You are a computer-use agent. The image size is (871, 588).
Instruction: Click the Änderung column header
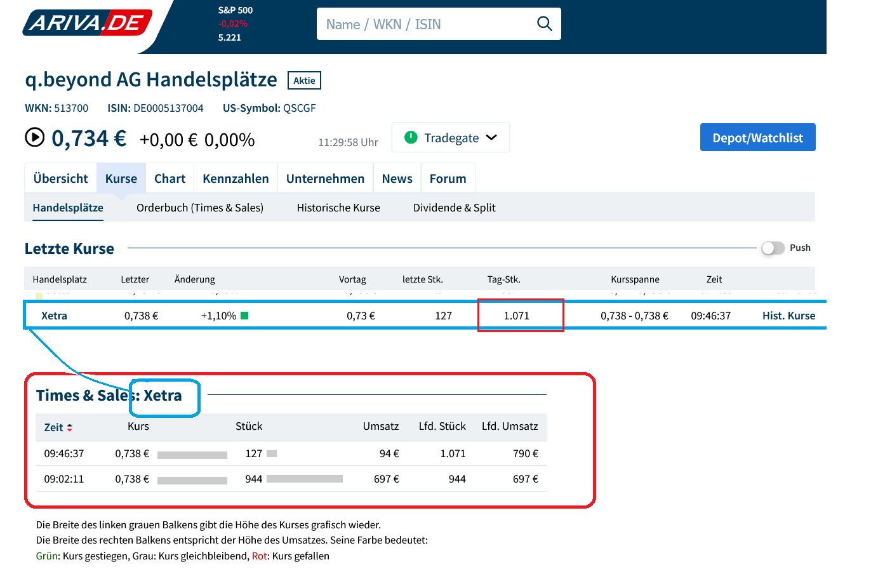(195, 279)
